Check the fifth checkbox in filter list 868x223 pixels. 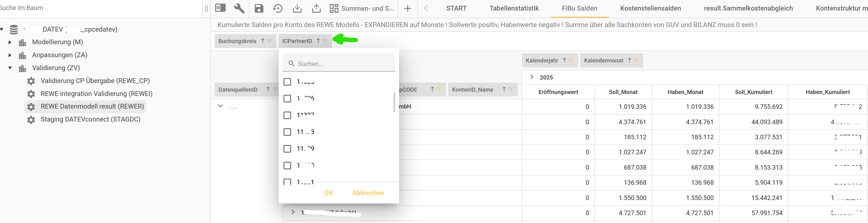(x=287, y=149)
